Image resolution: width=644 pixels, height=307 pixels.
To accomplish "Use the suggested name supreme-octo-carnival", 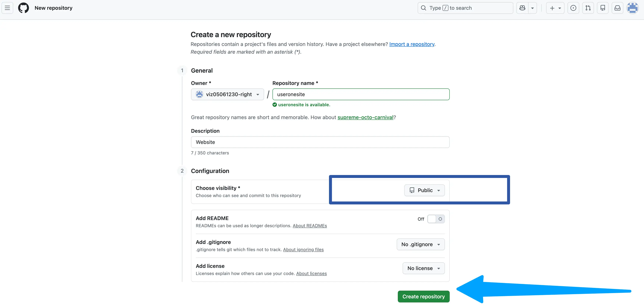I will point(365,117).
